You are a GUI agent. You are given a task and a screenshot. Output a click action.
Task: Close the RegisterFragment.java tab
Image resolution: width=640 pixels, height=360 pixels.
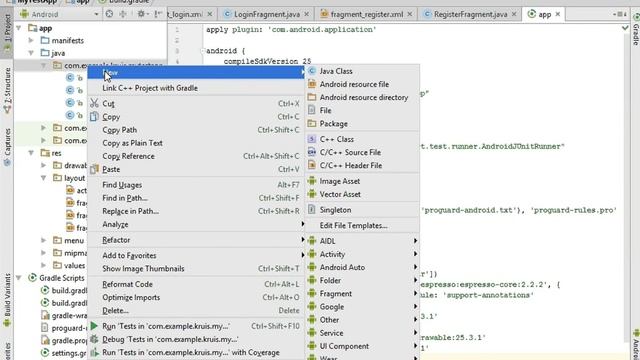click(514, 14)
